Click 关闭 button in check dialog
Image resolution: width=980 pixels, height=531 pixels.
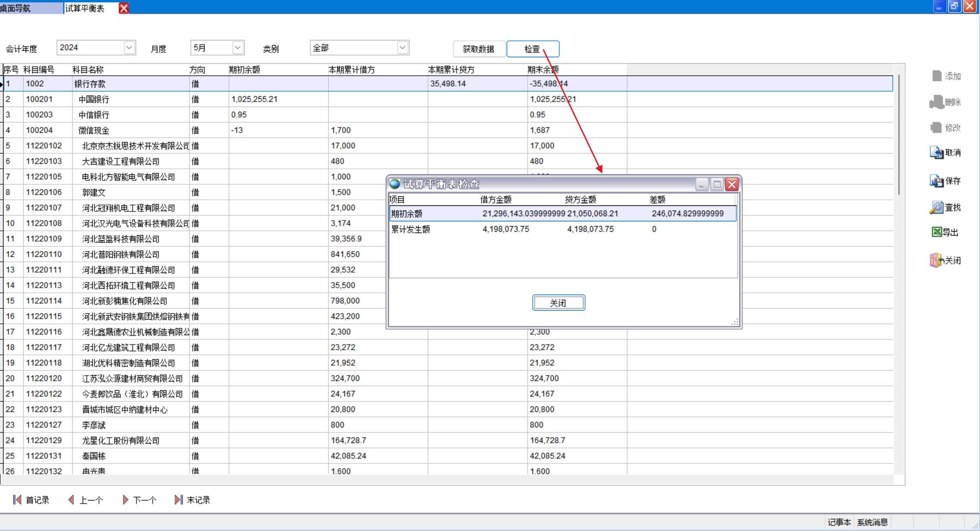559,303
